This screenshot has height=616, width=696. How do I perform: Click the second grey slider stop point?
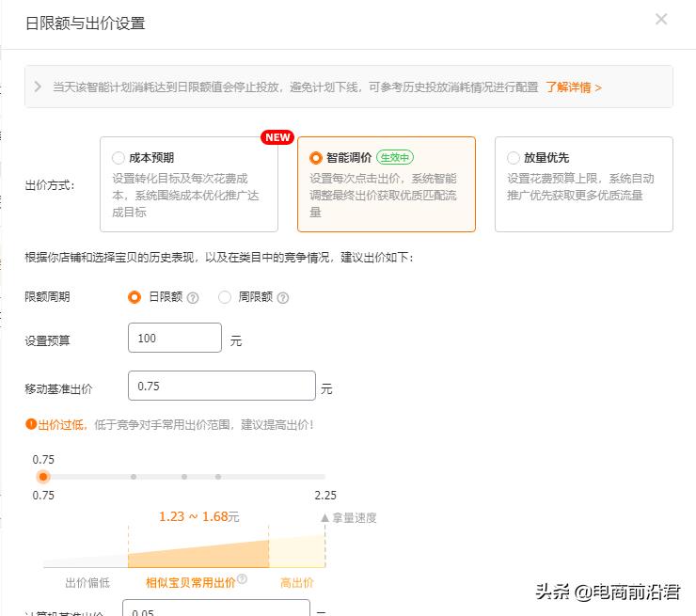[184, 477]
